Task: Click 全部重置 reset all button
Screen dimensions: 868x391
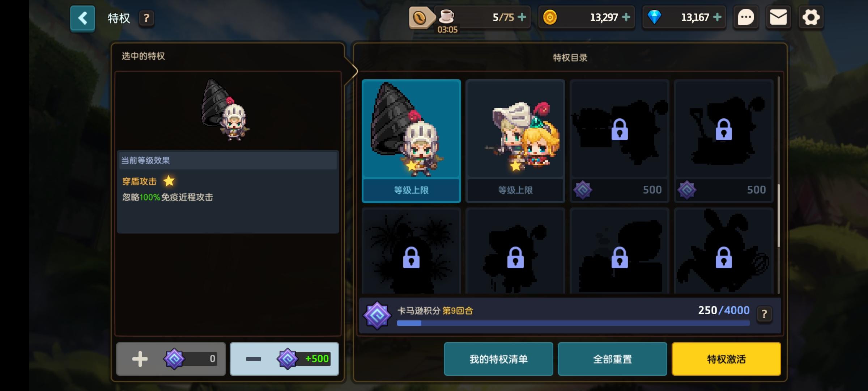Action: [612, 359]
